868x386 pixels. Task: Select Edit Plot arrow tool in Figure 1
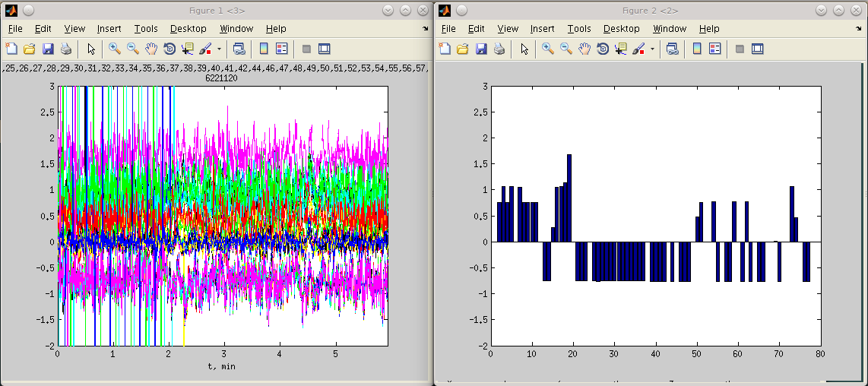click(91, 49)
